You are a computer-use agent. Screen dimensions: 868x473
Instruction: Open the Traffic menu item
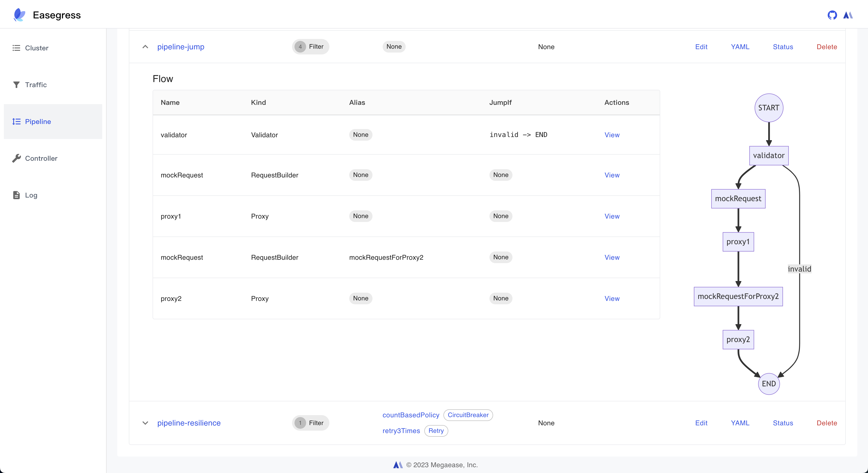point(36,84)
